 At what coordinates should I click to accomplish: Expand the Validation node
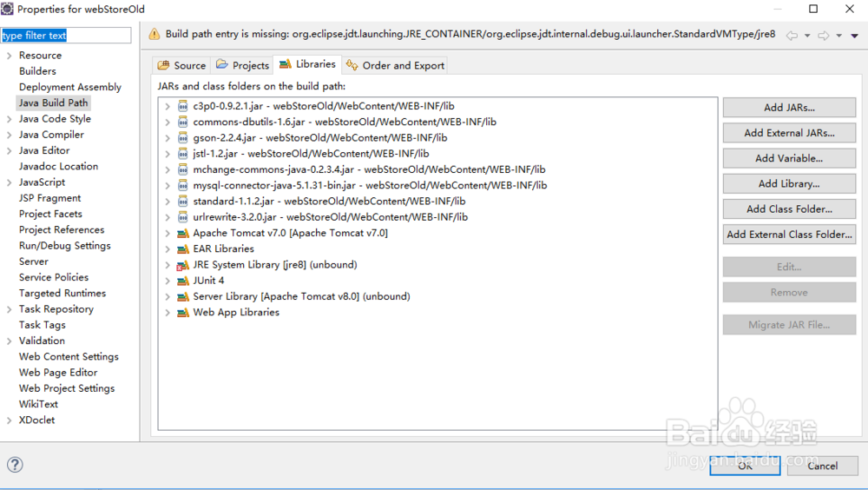[9, 341]
